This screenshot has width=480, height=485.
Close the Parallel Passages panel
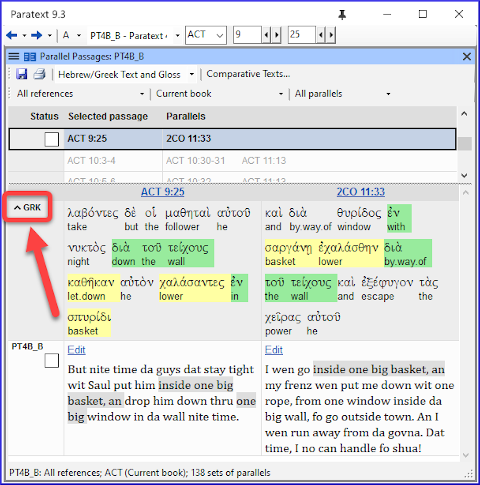pos(467,57)
